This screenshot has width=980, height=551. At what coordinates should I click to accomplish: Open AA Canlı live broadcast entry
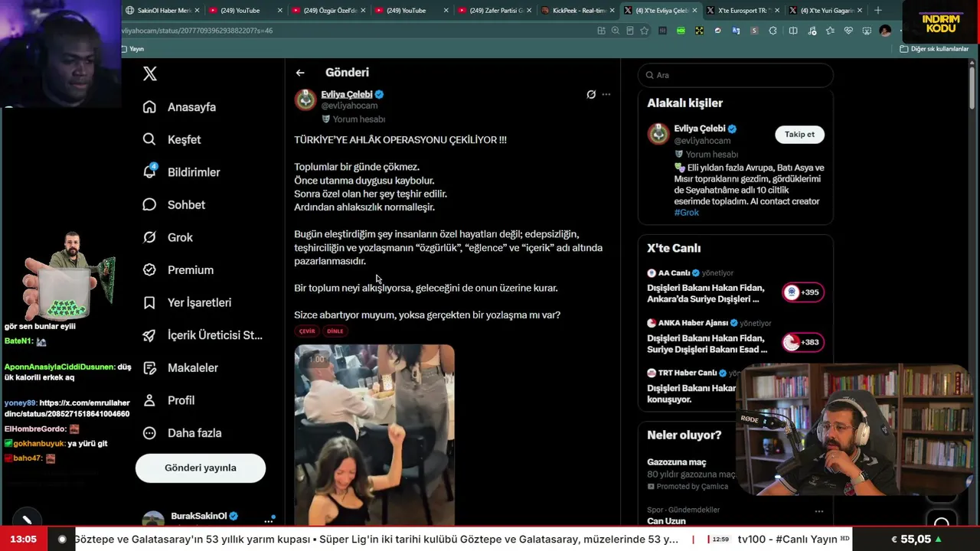click(x=705, y=293)
